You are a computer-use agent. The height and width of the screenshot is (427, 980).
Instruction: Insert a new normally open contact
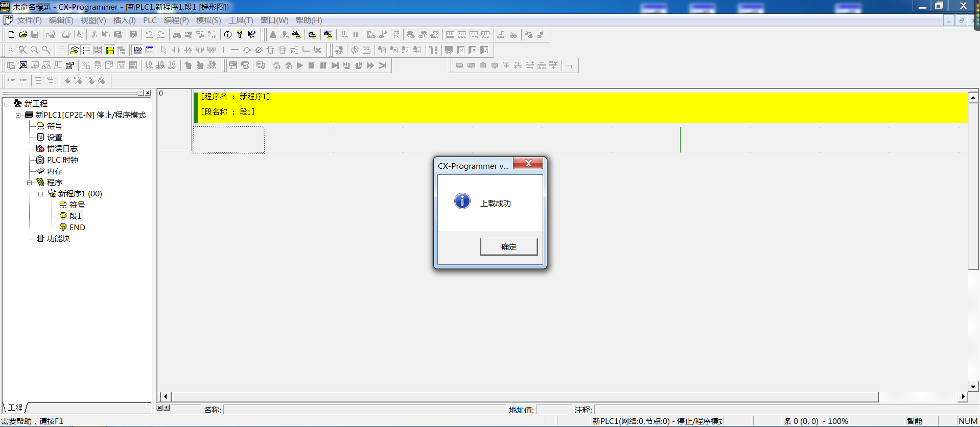176,50
